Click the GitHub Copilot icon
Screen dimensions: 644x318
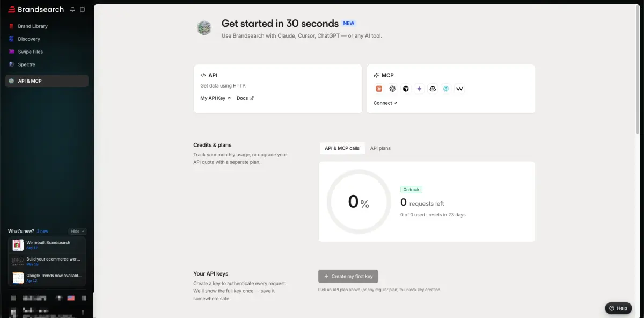coord(433,89)
